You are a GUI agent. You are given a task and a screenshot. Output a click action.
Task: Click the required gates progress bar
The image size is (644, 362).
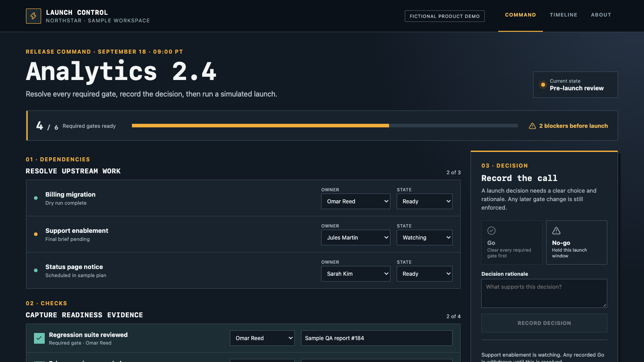[x=325, y=126]
